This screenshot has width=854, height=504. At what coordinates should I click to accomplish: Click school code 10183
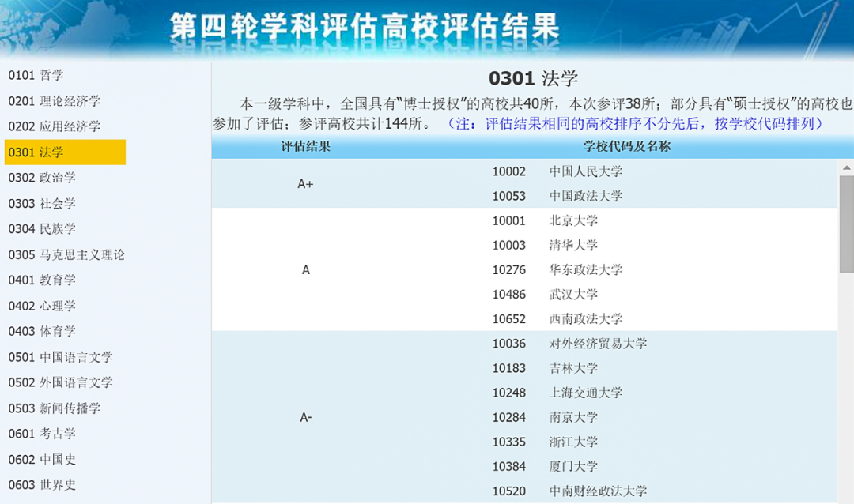click(x=509, y=368)
